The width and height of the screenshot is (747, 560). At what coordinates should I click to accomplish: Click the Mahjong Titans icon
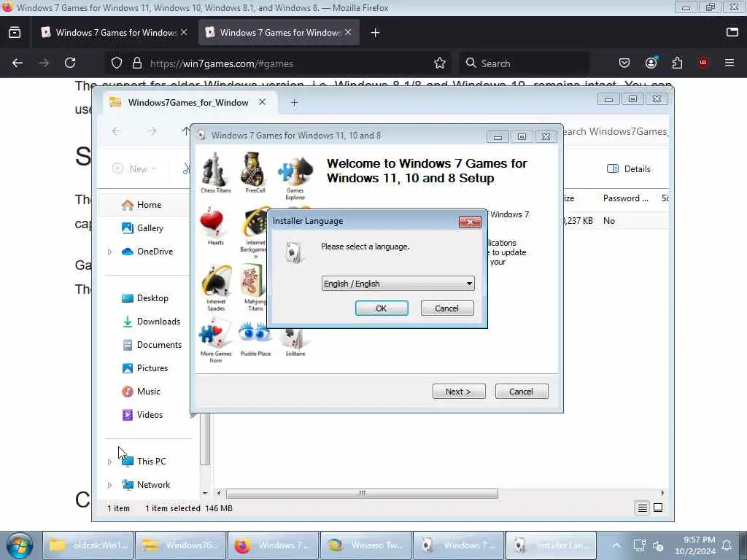(255, 288)
